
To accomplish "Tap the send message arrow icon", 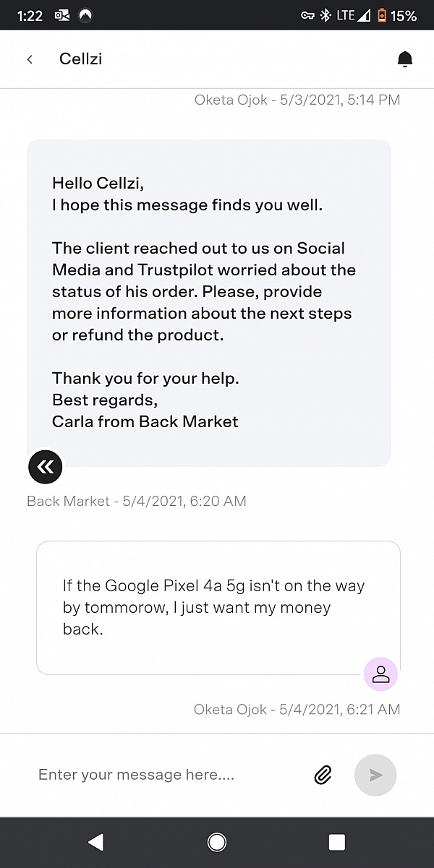I will [375, 775].
